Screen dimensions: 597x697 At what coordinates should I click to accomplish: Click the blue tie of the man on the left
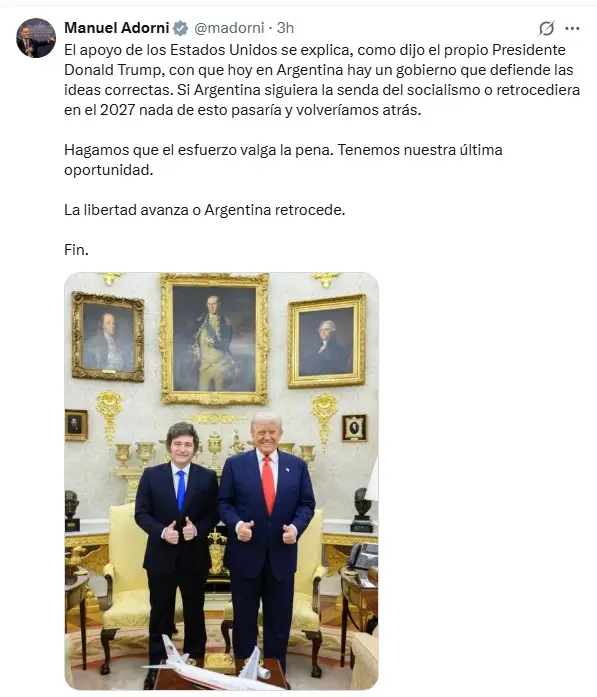click(x=180, y=490)
